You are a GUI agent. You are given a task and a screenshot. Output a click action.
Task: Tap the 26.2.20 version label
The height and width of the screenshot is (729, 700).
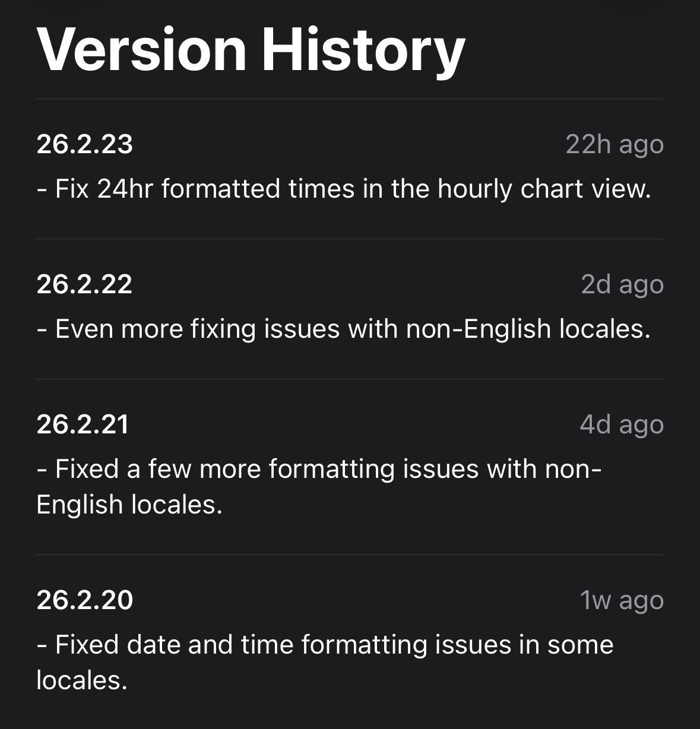(85, 600)
